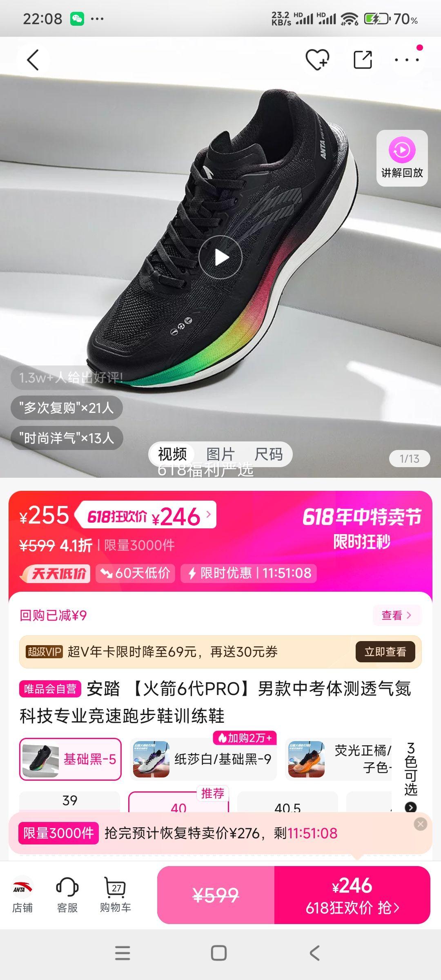Open the 讲解回放 replay icon
The height and width of the screenshot is (980, 441).
402,158
